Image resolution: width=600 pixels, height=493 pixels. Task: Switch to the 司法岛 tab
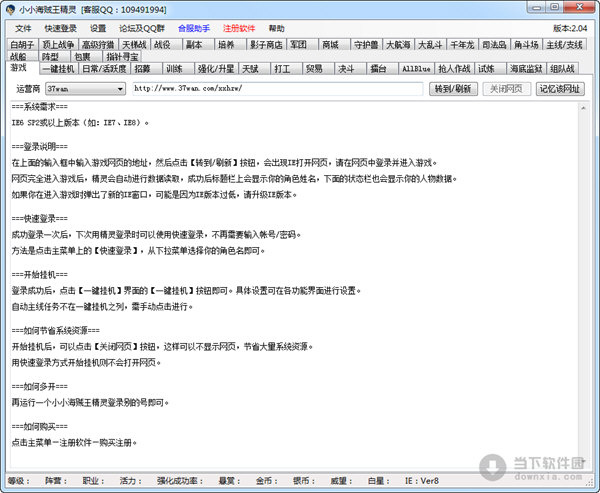pos(494,45)
